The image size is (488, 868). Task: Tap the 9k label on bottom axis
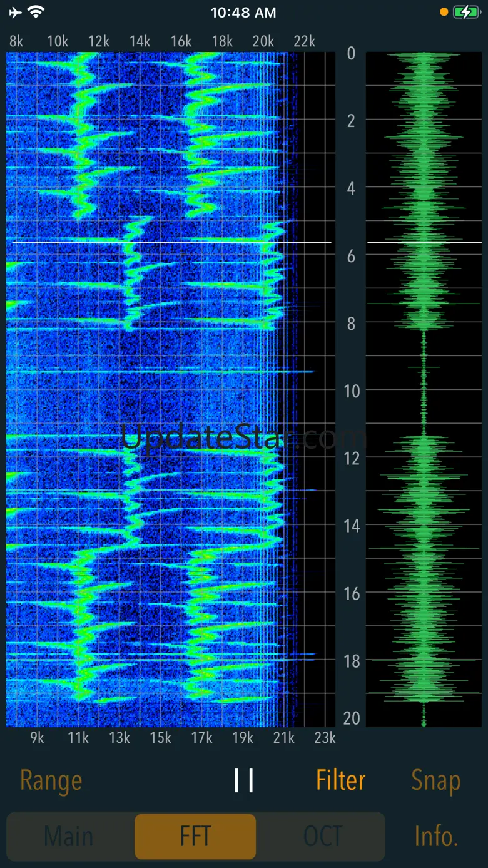coord(37,738)
